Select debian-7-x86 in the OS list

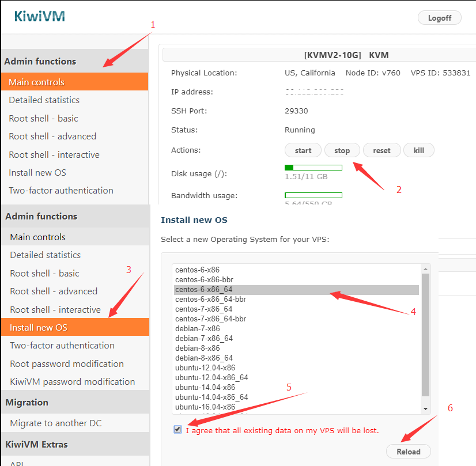pos(296,328)
